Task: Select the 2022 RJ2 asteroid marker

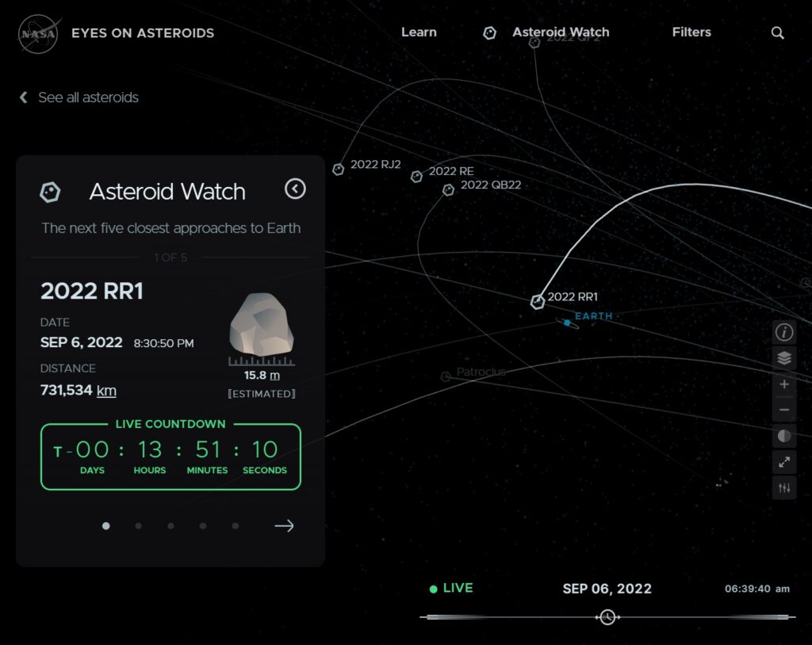Action: pyautogui.click(x=338, y=170)
